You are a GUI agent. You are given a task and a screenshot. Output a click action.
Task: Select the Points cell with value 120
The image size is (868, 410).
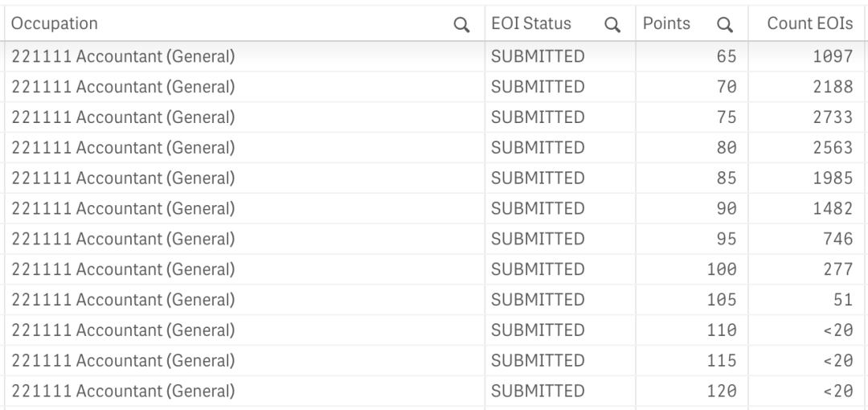(692, 392)
